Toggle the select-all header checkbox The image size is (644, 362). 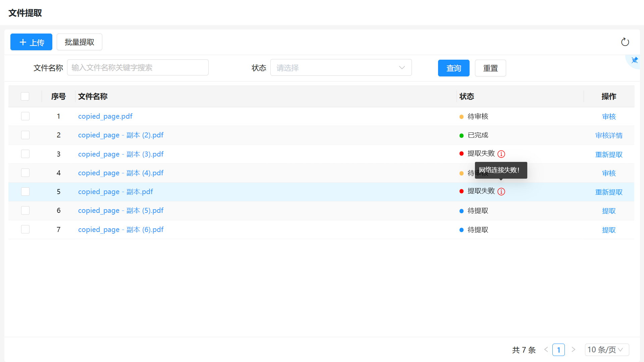tap(25, 97)
